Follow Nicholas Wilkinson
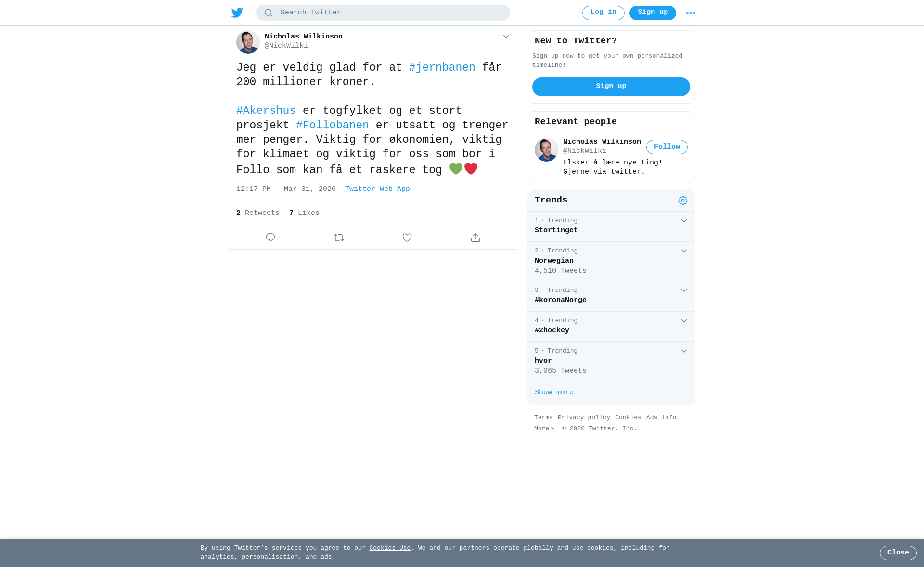Screen dimensions: 924x567 click(x=667, y=147)
